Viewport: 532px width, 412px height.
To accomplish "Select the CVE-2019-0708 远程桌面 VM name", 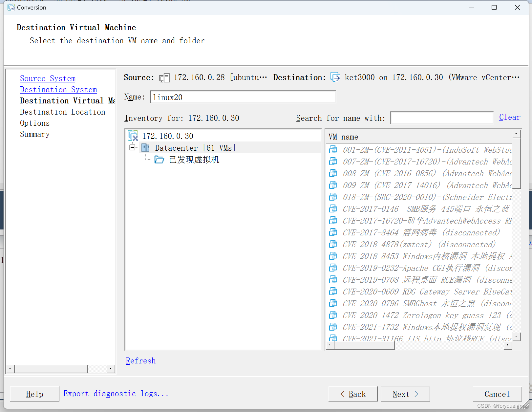I will (427, 280).
